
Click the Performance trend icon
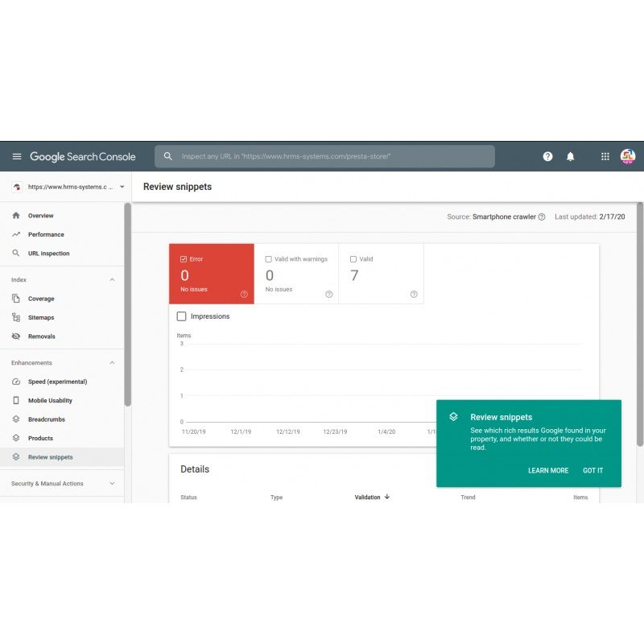point(16,234)
